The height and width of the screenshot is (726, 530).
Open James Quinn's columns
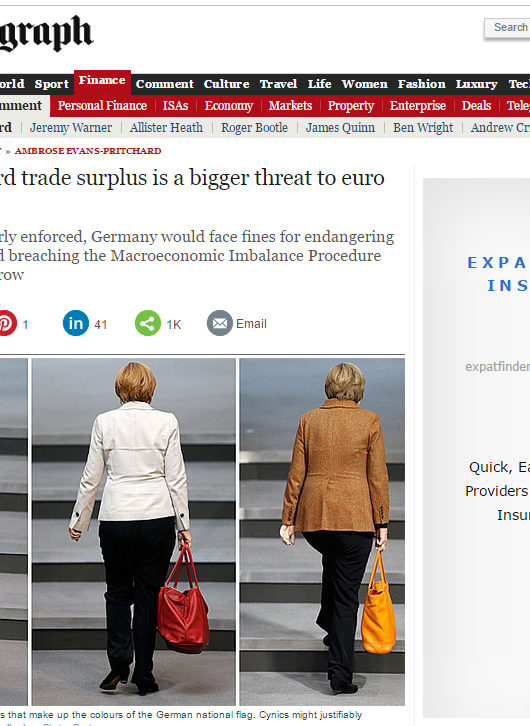[340, 127]
